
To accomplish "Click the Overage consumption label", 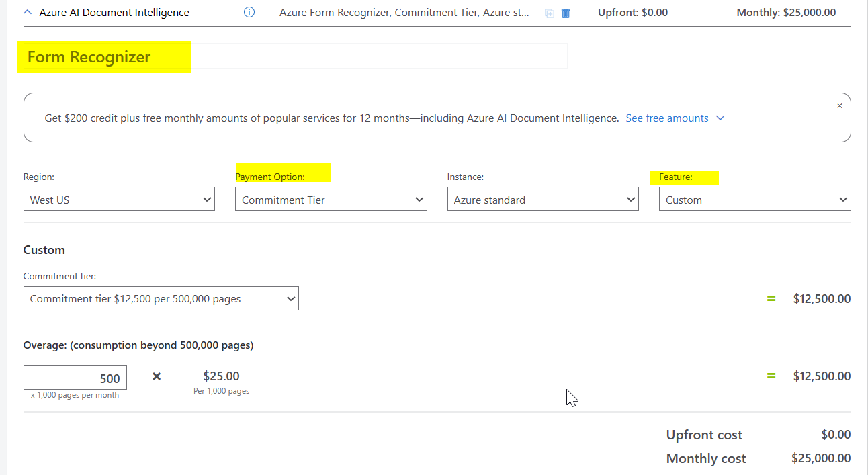I will pos(138,345).
